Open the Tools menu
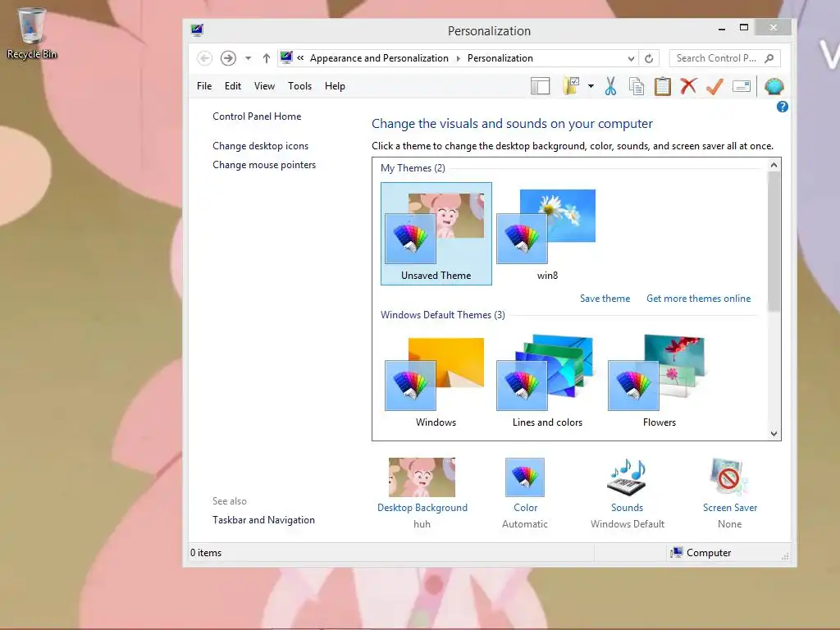The image size is (840, 630). click(x=299, y=85)
